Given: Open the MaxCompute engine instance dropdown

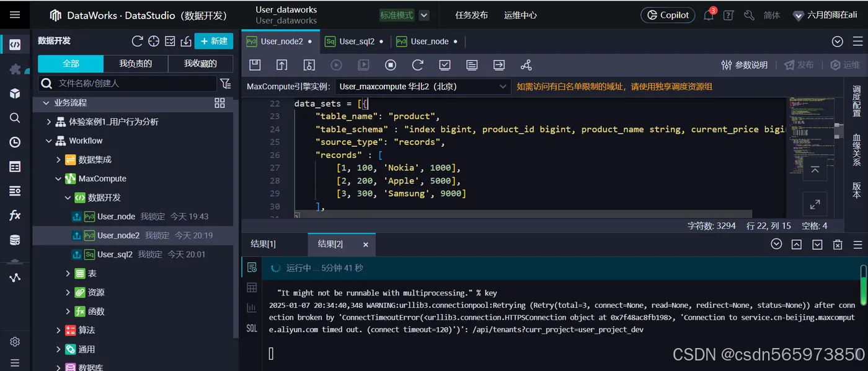Looking at the screenshot, I should (x=423, y=87).
